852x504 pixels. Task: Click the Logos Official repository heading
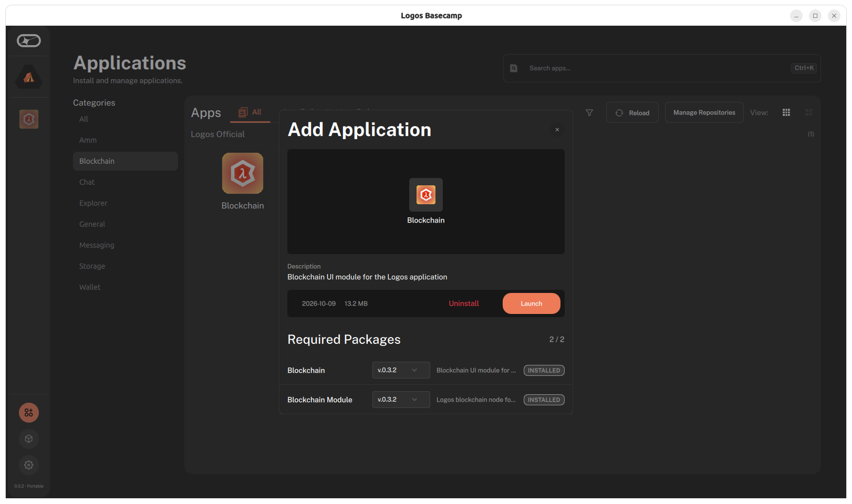tap(217, 134)
